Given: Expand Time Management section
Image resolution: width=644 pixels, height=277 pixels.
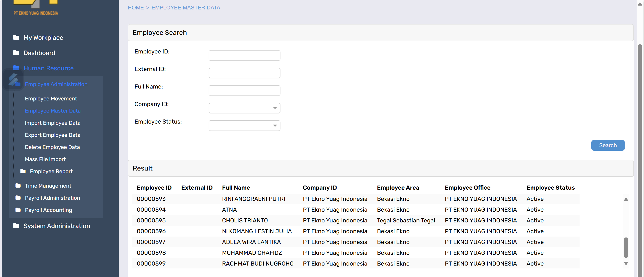Looking at the screenshot, I should tap(48, 186).
